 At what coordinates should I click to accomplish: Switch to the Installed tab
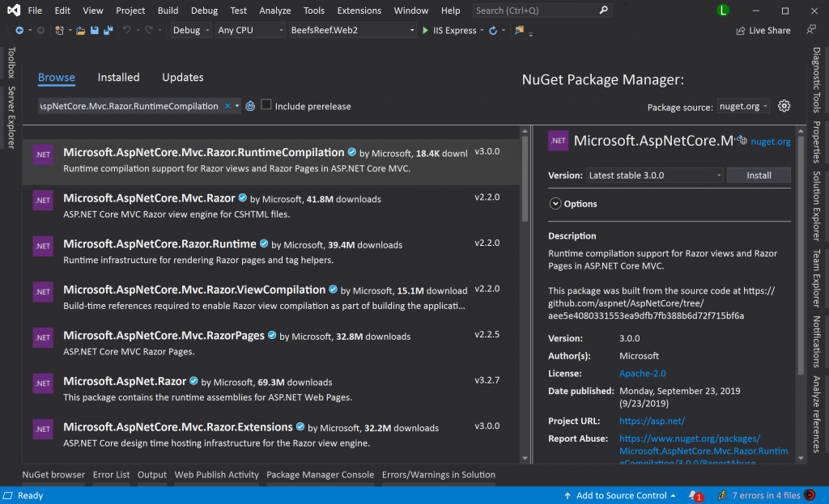tap(118, 77)
